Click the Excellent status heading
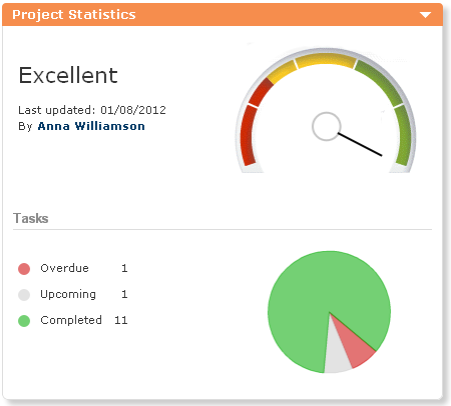Image resolution: width=451 pixels, height=406 pixels. point(68,75)
